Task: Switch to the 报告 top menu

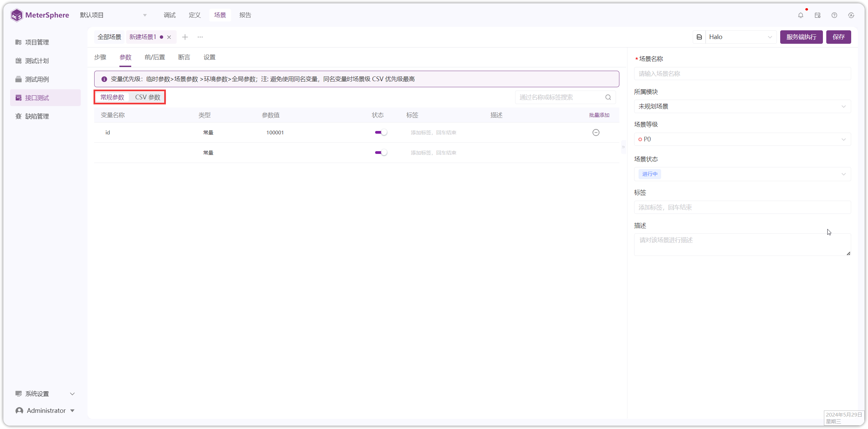Action: [245, 15]
